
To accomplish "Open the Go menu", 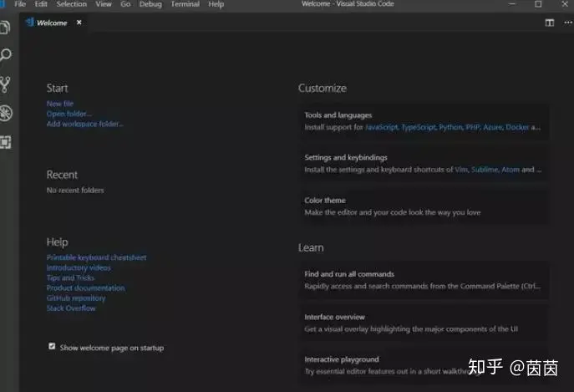I will tap(125, 4).
